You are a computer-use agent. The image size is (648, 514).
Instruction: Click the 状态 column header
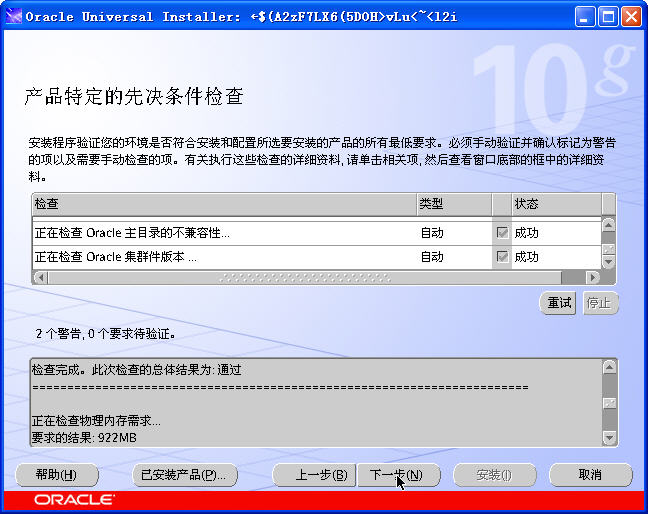[557, 204]
